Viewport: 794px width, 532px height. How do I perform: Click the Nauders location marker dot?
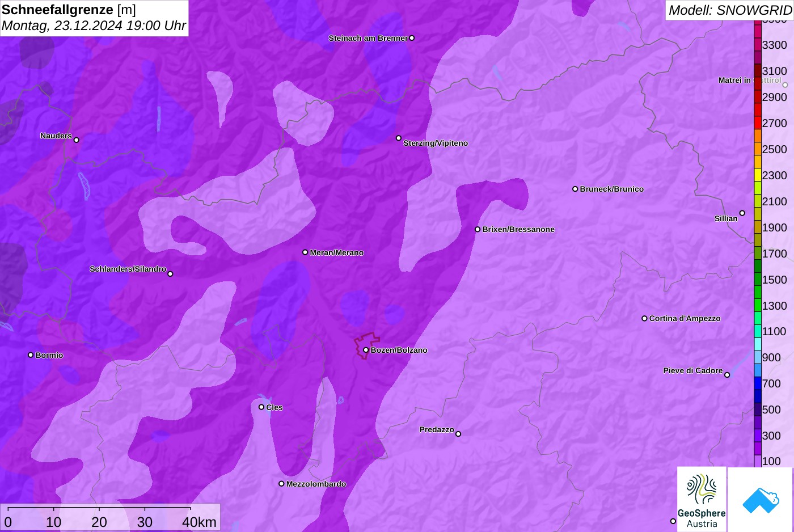click(77, 140)
